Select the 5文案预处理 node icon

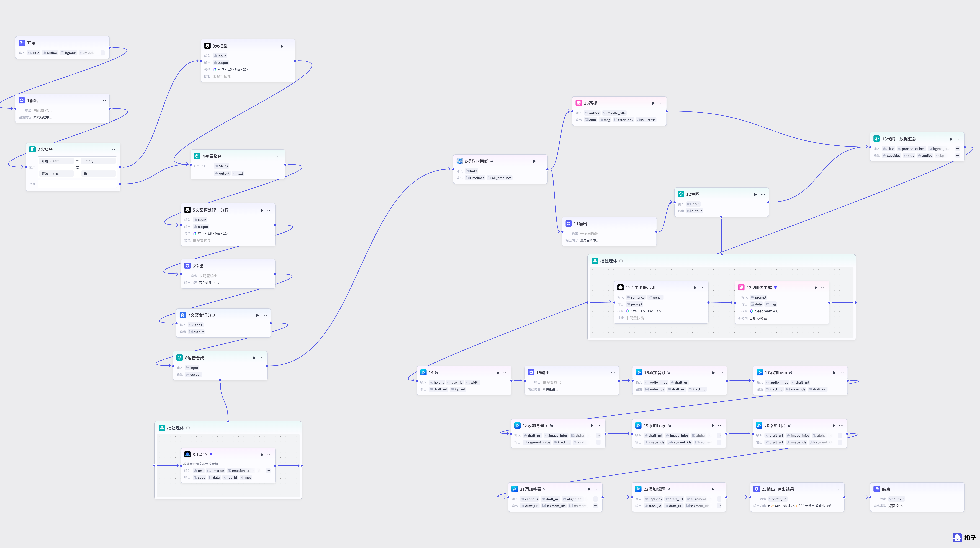pyautogui.click(x=188, y=210)
